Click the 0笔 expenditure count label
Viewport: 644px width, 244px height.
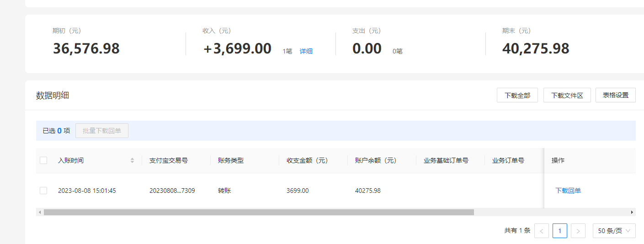(398, 51)
